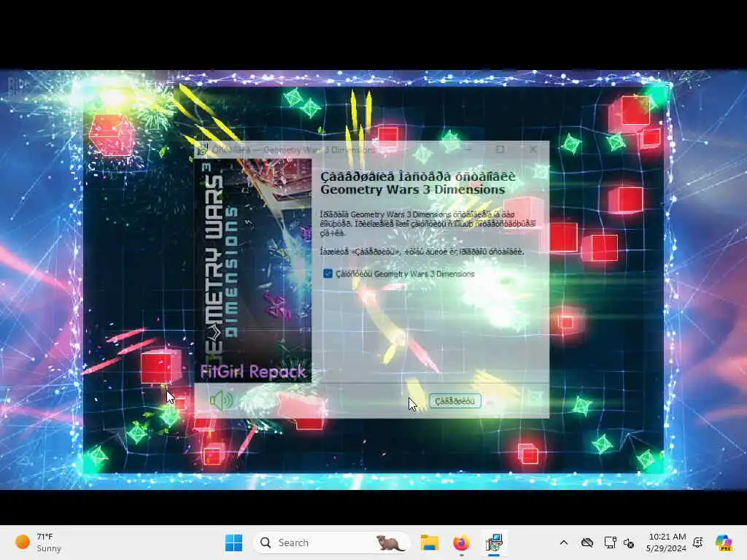Image resolution: width=747 pixels, height=560 pixels.
Task: Click the taskbar Search box
Action: [332, 542]
